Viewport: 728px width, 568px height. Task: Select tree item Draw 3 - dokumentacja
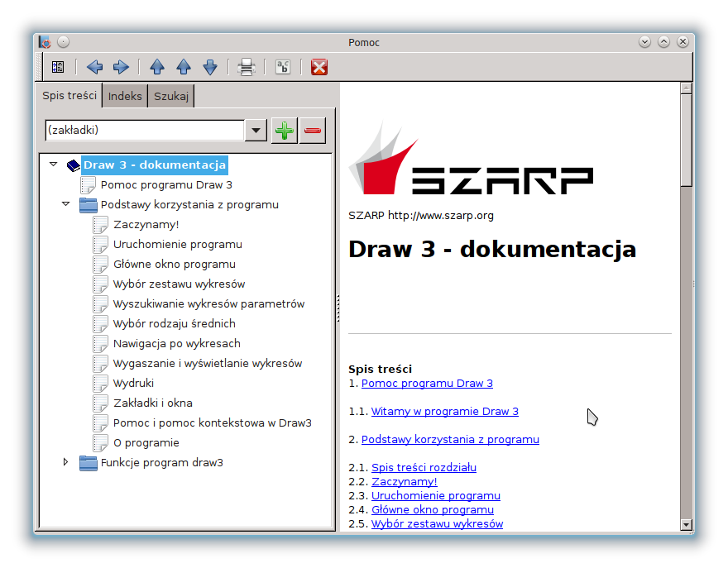coord(155,165)
